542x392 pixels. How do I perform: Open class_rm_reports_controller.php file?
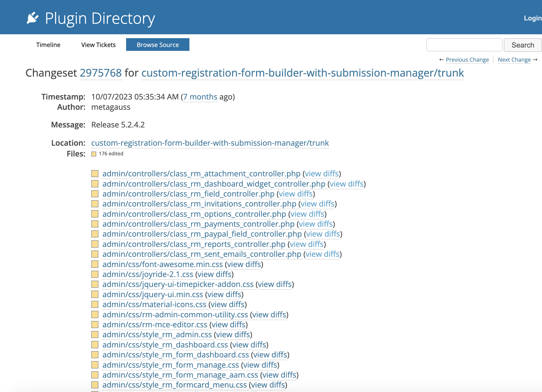tap(194, 244)
